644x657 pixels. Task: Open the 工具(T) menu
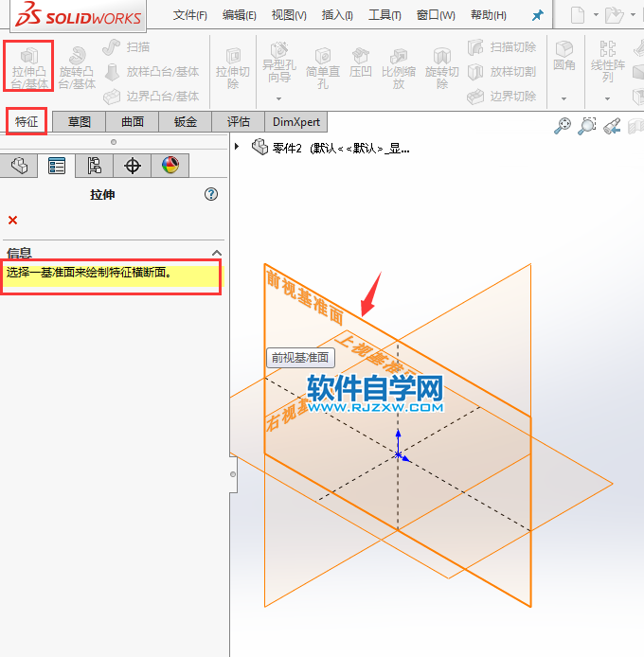[x=385, y=15]
